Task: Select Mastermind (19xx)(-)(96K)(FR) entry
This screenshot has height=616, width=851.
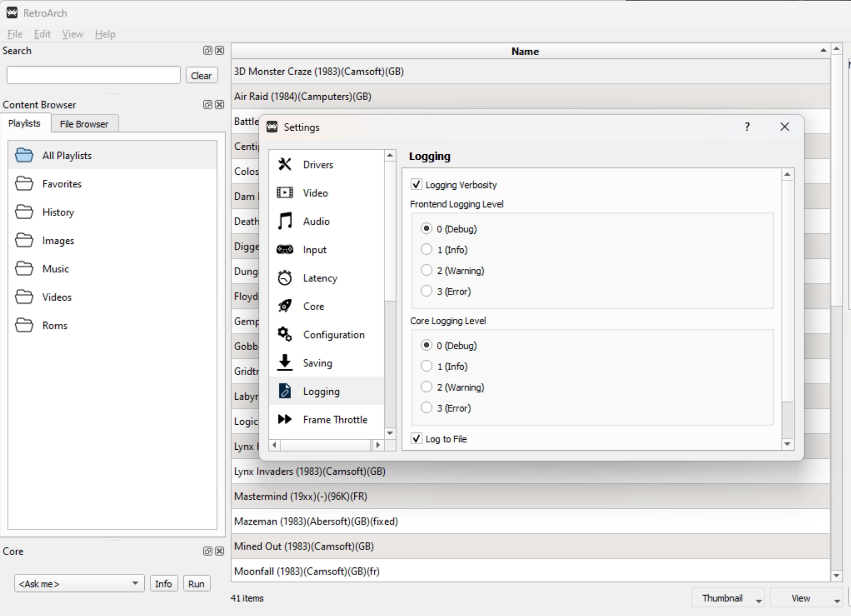Action: (530, 496)
